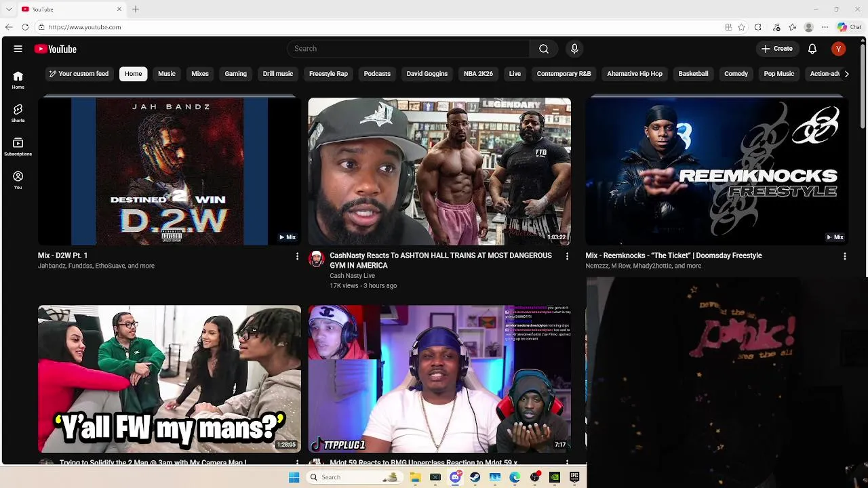Select the Music category chip
This screenshot has width=868, height=488.
[167, 74]
